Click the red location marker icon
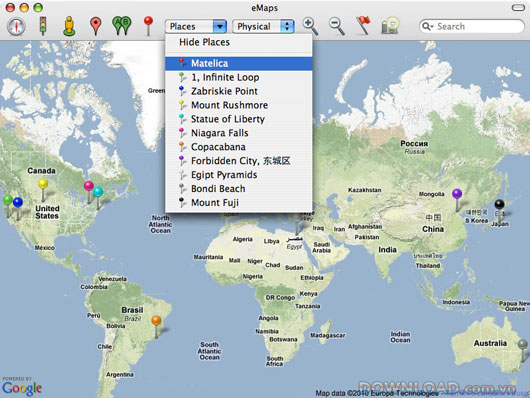The width and height of the screenshot is (530, 398). (x=96, y=26)
